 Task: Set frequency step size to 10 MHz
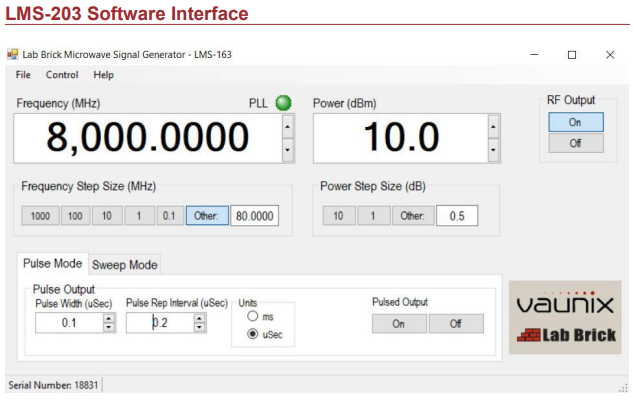point(107,216)
